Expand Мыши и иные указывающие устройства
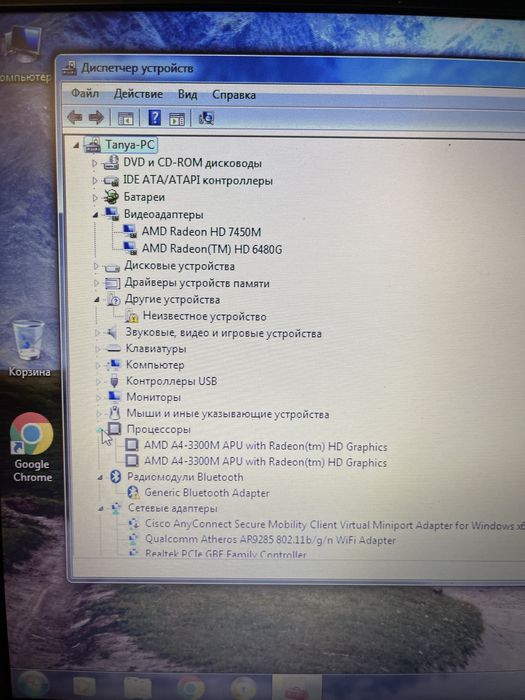 (99, 414)
